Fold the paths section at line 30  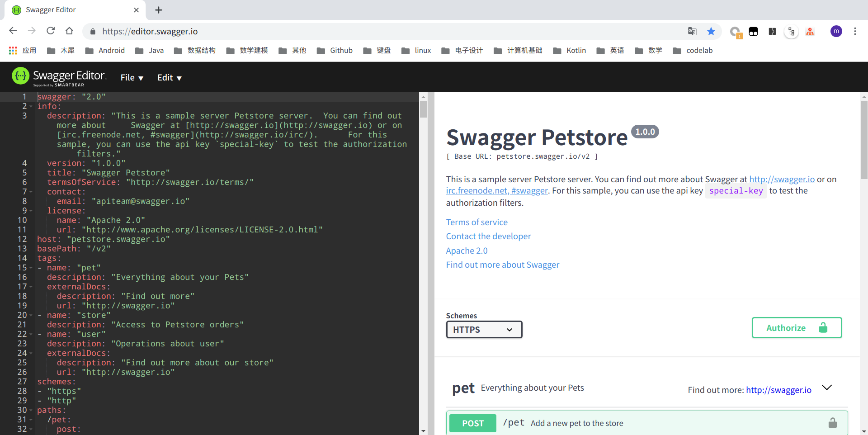pos(31,411)
